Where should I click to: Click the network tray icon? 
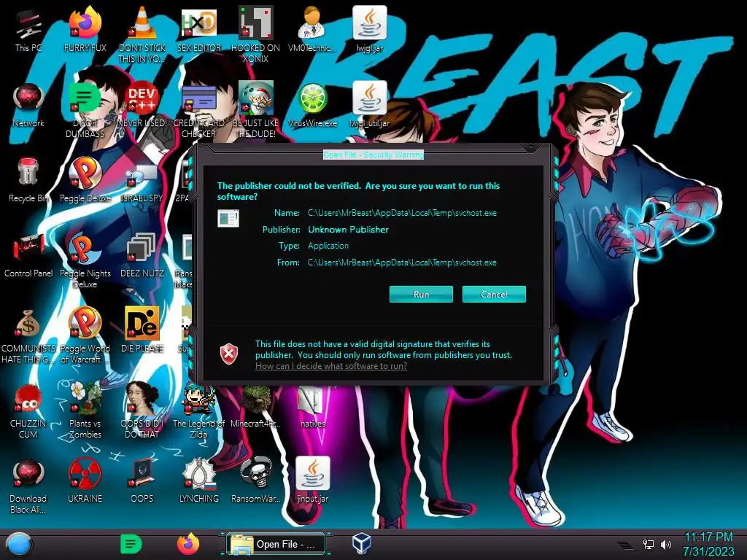[649, 544]
